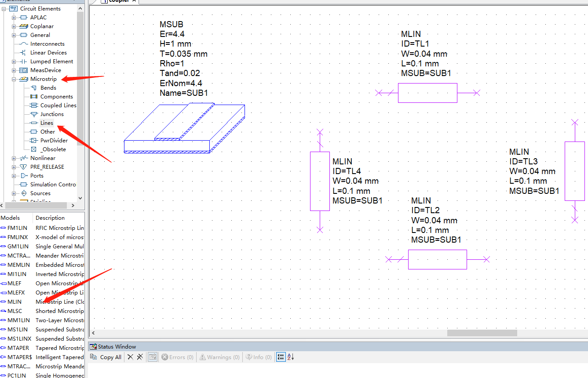Expand the Coplanar category
Image resolution: width=588 pixels, height=378 pixels.
[14, 26]
